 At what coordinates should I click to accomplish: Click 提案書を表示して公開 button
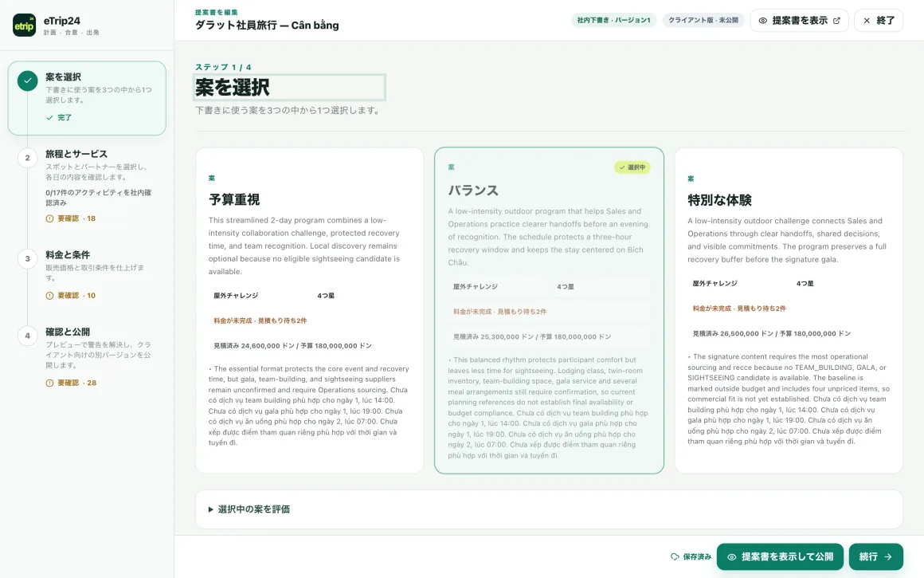tap(780, 556)
